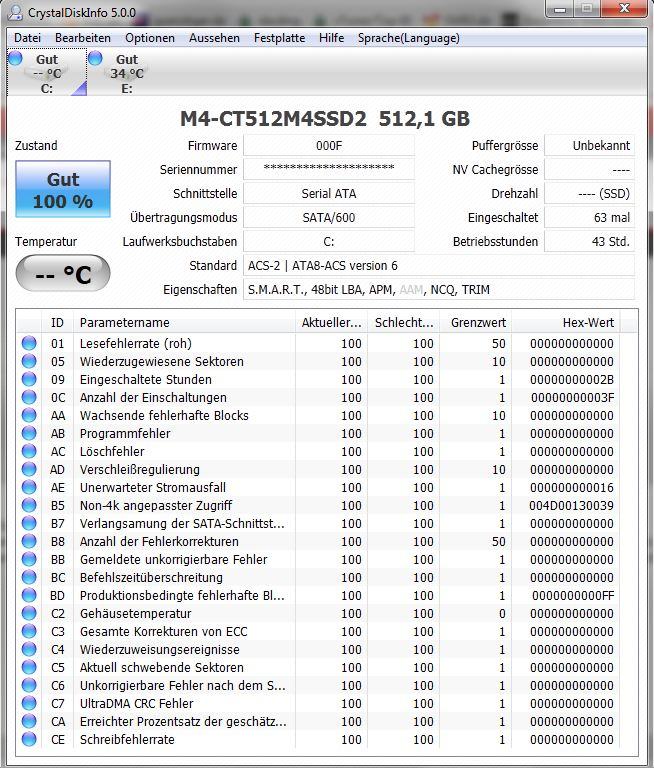This screenshot has height=768, width=654.
Task: Select the E: drive tab at 34 °C
Action: (127, 73)
